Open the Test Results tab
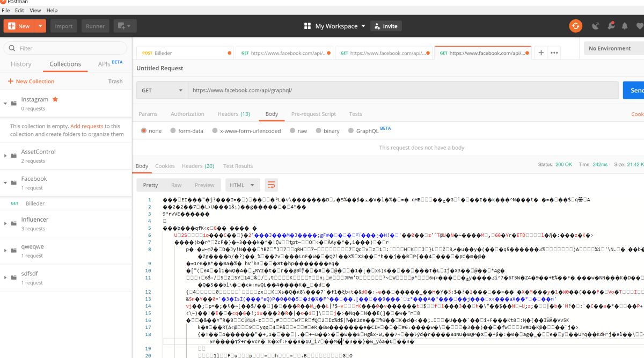The image size is (644, 358). coord(238,166)
